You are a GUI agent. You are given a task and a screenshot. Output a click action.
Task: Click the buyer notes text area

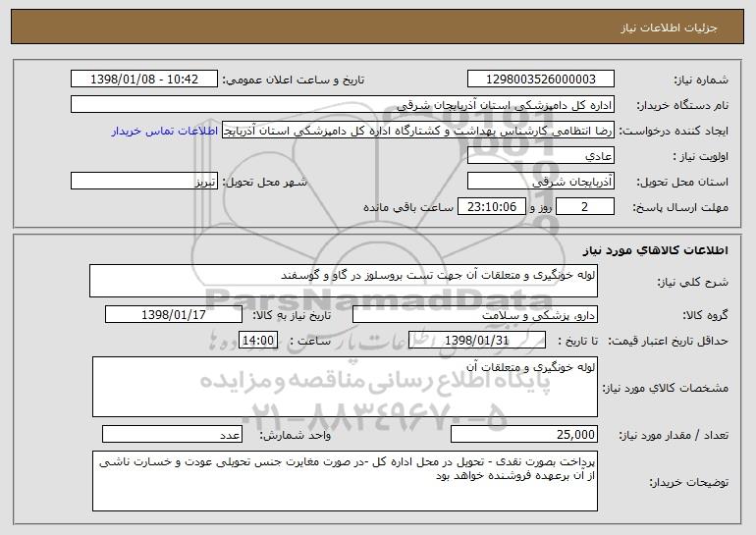(345, 481)
